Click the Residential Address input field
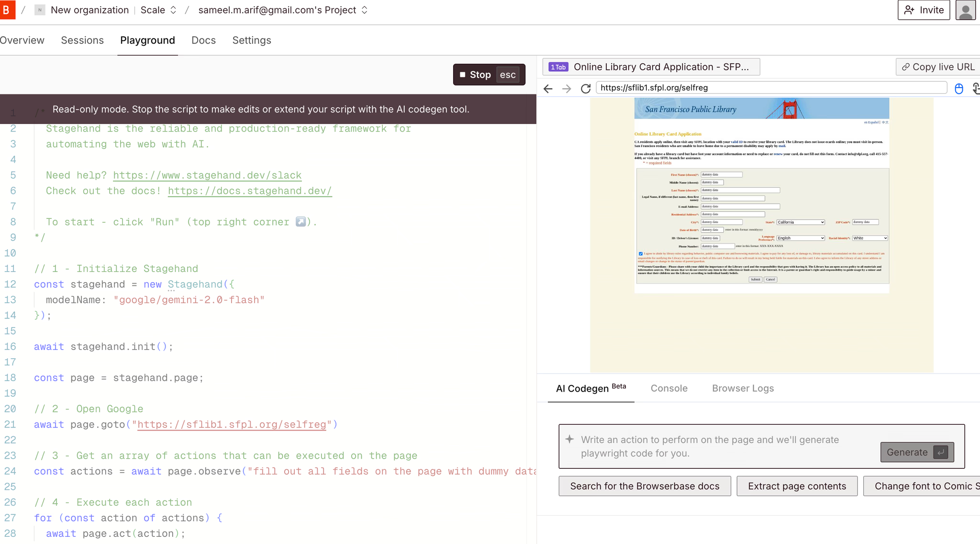The image size is (980, 544). pyautogui.click(x=733, y=215)
